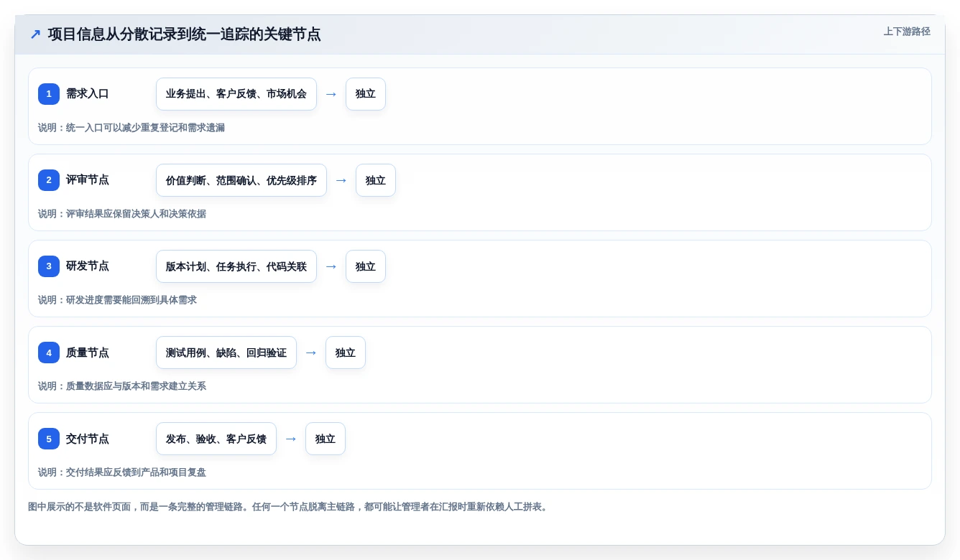Image resolution: width=960 pixels, height=560 pixels.
Task: Click the 评审节点 node title
Action: 88,180
